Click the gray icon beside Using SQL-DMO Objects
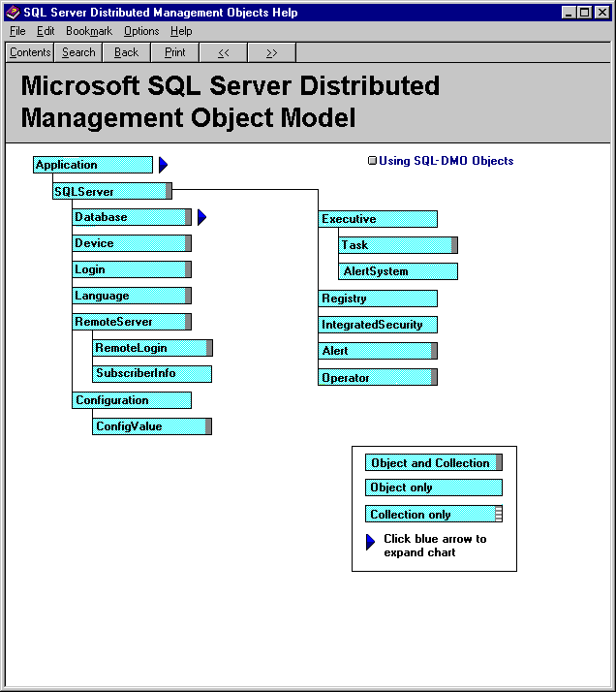This screenshot has width=616, height=692. (372, 161)
